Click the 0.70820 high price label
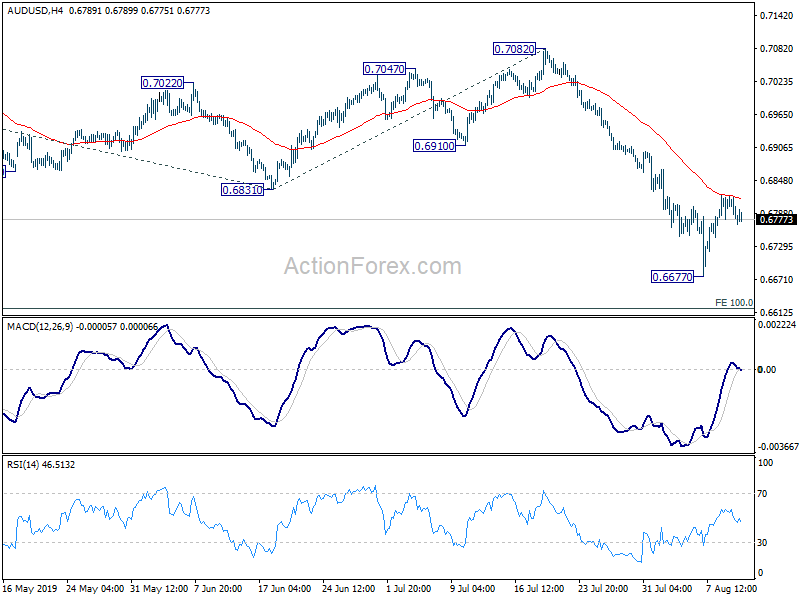The width and height of the screenshot is (800, 600). (x=514, y=49)
